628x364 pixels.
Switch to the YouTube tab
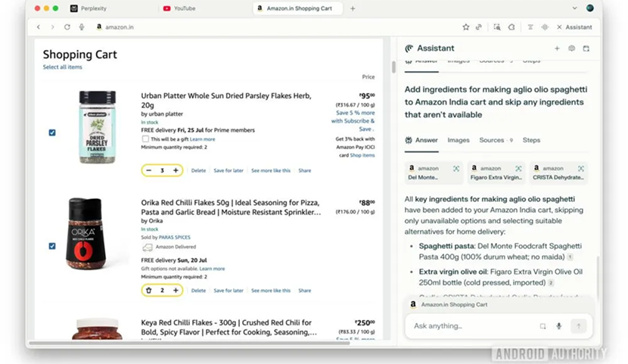179,8
